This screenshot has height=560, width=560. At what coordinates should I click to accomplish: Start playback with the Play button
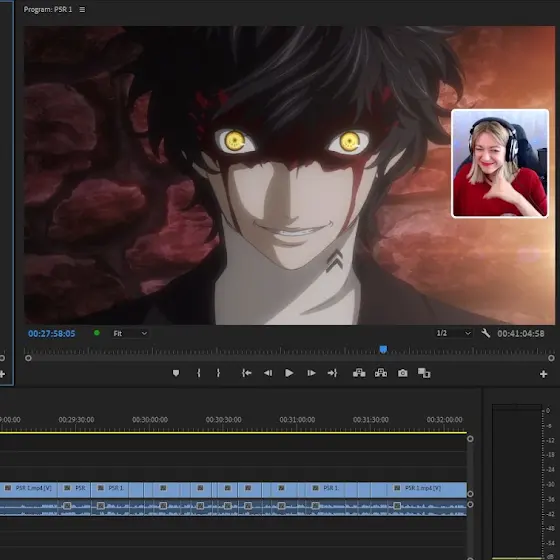coord(289,373)
